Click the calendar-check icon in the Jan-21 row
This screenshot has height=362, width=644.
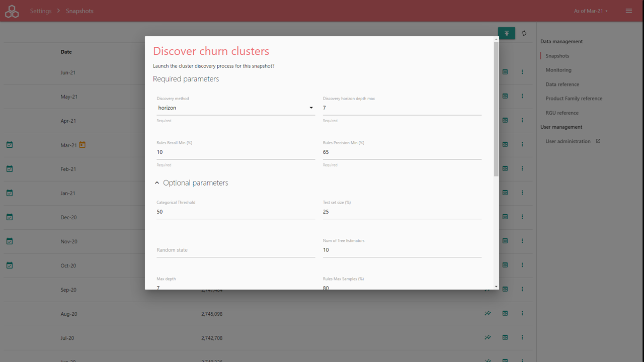(10, 193)
